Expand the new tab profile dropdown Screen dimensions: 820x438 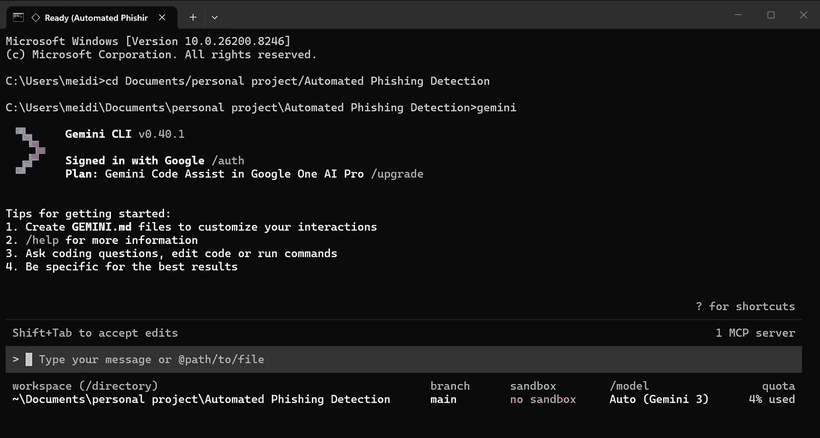[x=214, y=17]
